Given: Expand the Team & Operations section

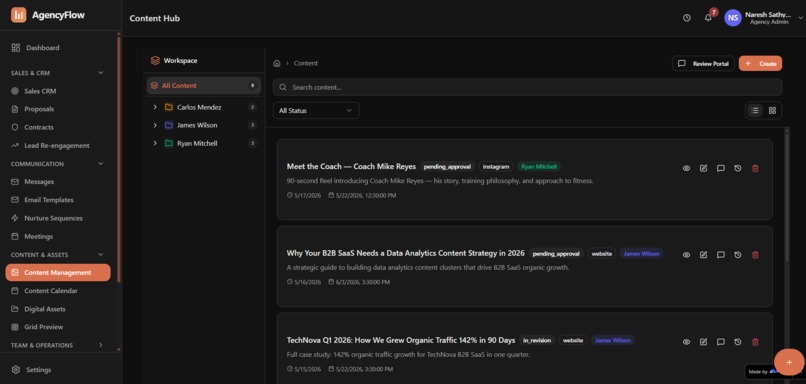Looking at the screenshot, I should (x=101, y=345).
